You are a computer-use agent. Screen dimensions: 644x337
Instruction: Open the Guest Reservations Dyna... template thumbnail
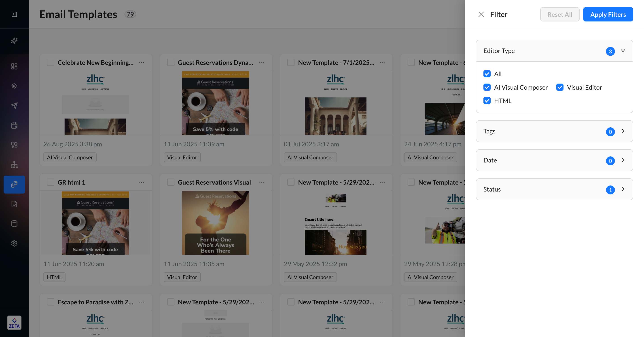coord(216,103)
